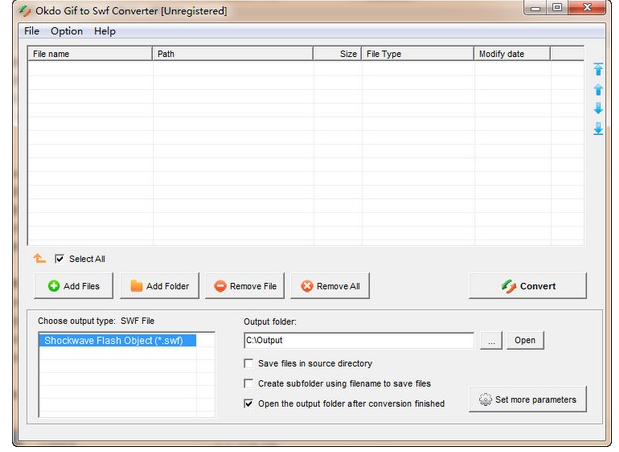This screenshot has height=452, width=619.
Task: Open Set more parameters dialog
Action: pyautogui.click(x=528, y=399)
